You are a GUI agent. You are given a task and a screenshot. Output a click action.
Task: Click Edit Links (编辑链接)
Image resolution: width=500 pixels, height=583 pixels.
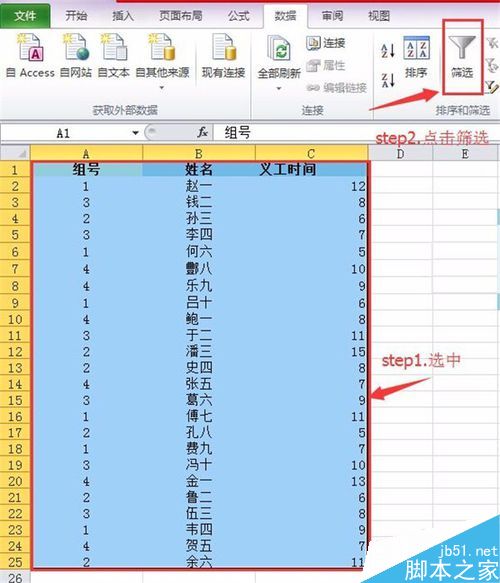336,88
